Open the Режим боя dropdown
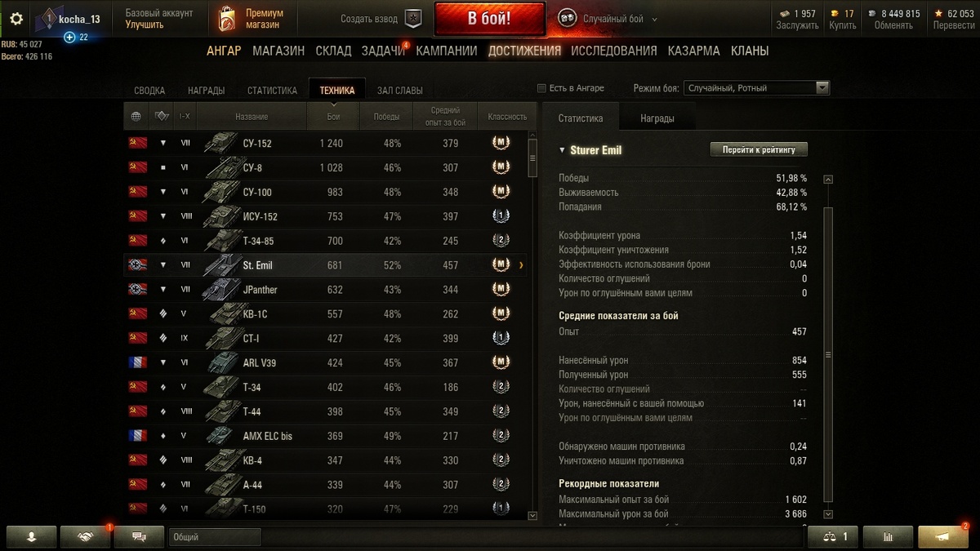Image resolution: width=980 pixels, height=551 pixels. [x=757, y=88]
